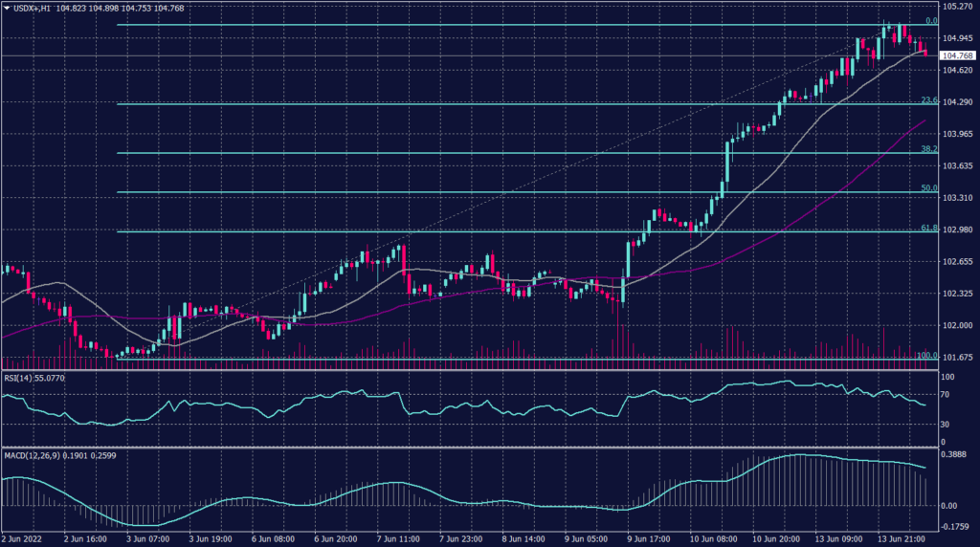Select the 100.0 Fibonacci level label
The height and width of the screenshot is (547, 980).
(925, 356)
